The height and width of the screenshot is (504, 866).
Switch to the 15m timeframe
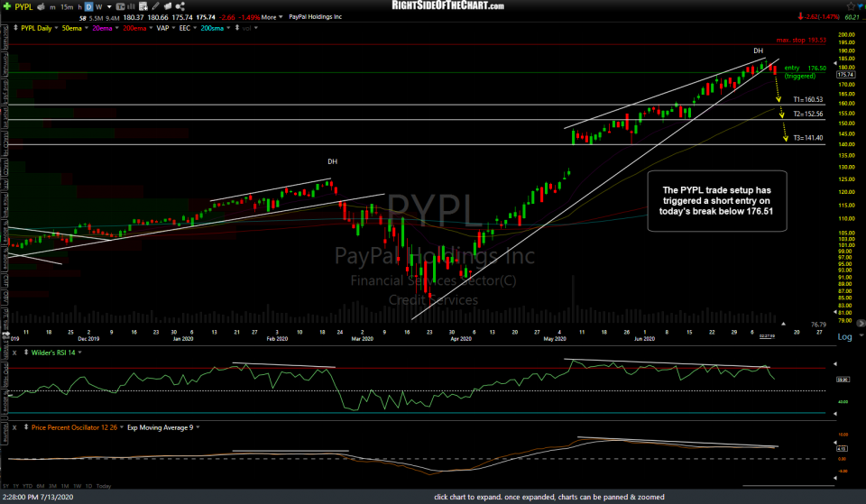[67, 7]
